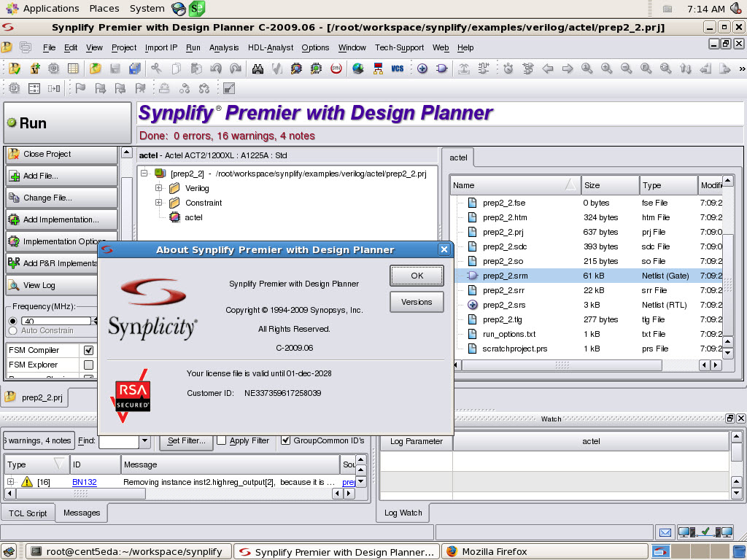Click the Add File... button
Screen dimensions: 747x560
click(61, 176)
